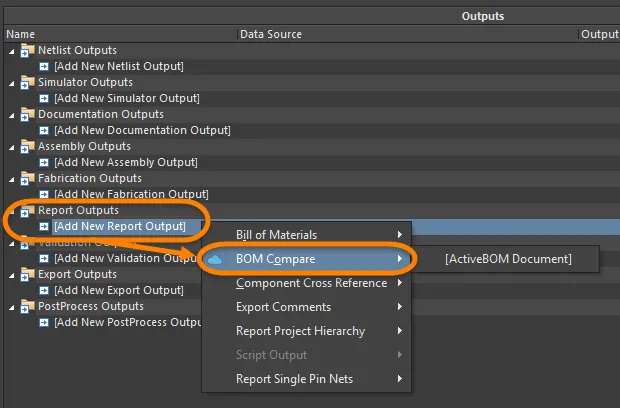Collapse the Export Outputs tree node
The image size is (620, 408).
coord(12,276)
